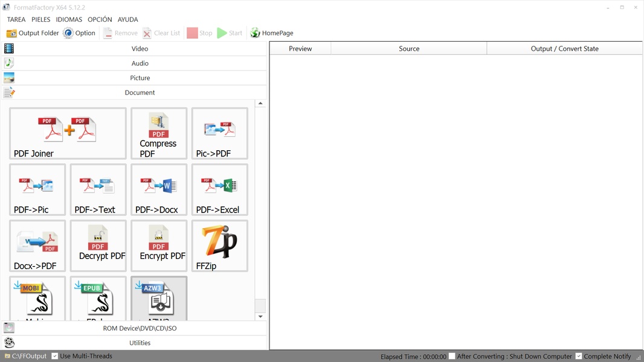Click the document panel scrollbar down arrow

(x=260, y=316)
